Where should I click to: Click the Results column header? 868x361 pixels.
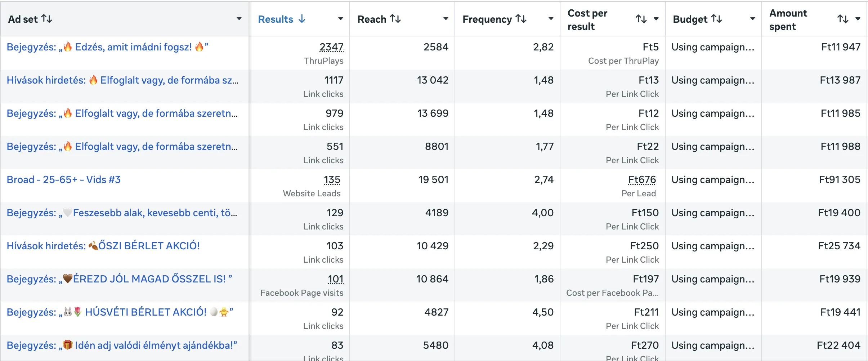pyautogui.click(x=276, y=19)
